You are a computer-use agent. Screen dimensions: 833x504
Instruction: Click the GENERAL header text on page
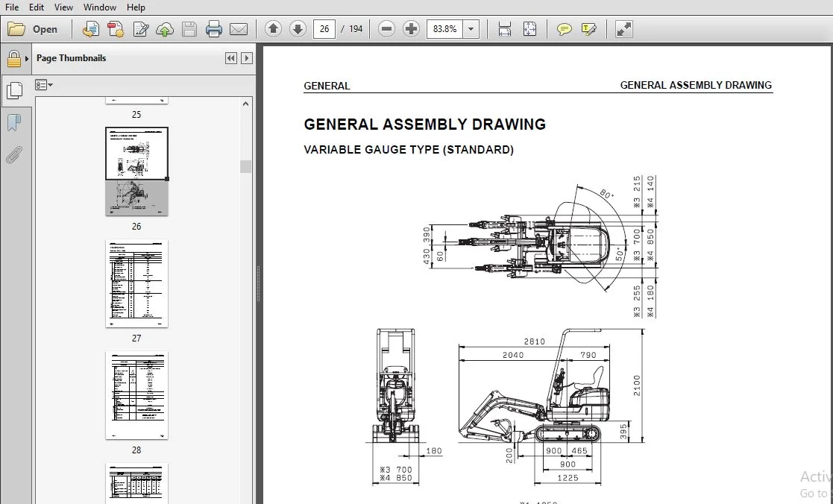click(327, 86)
